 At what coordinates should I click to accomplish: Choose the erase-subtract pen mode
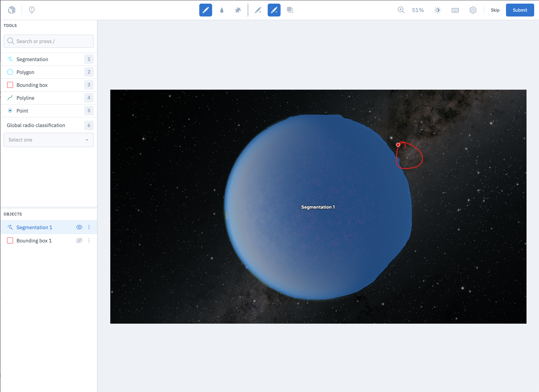pyautogui.click(x=274, y=10)
